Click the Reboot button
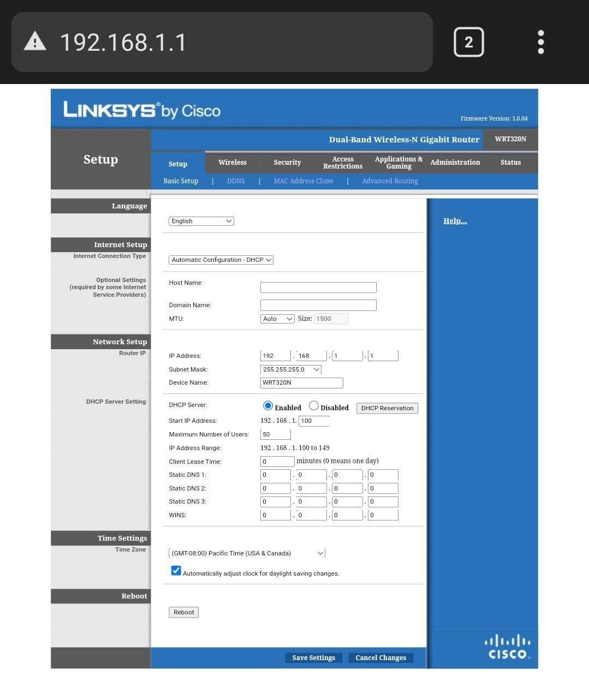The height and width of the screenshot is (700, 589). [183, 612]
